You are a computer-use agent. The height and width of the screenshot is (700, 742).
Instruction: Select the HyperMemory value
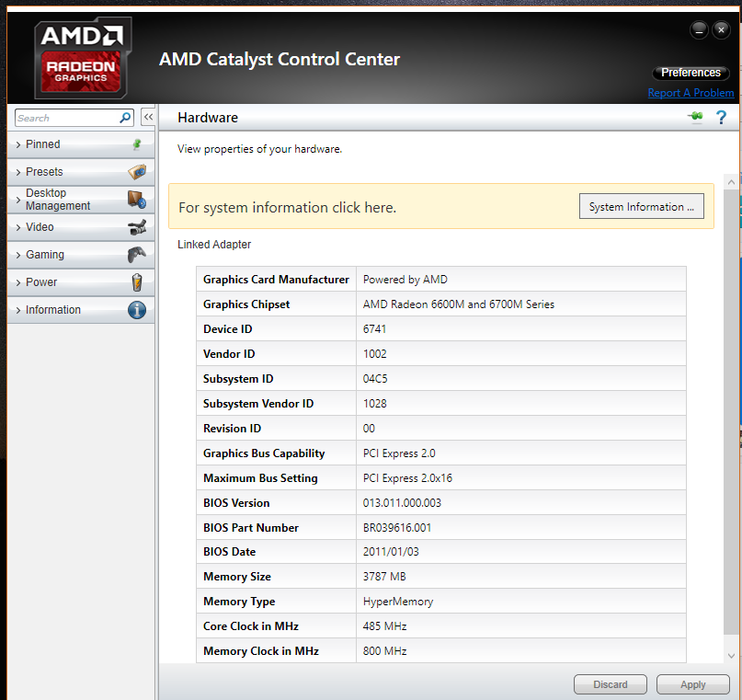coord(398,602)
